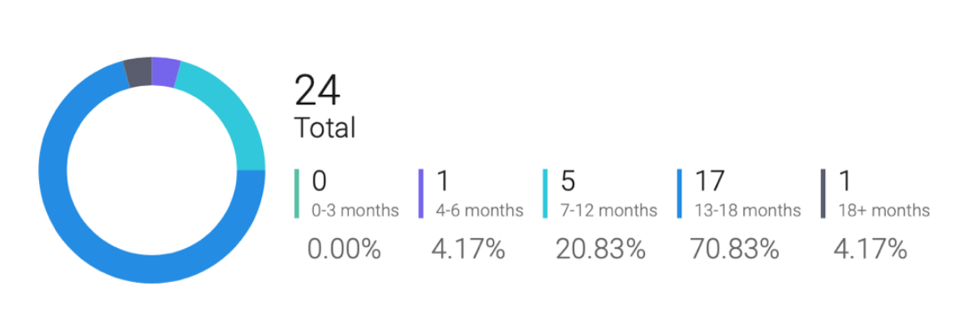Select the green 0-3 months color bar
The height and width of the screenshot is (329, 980).
point(298,194)
